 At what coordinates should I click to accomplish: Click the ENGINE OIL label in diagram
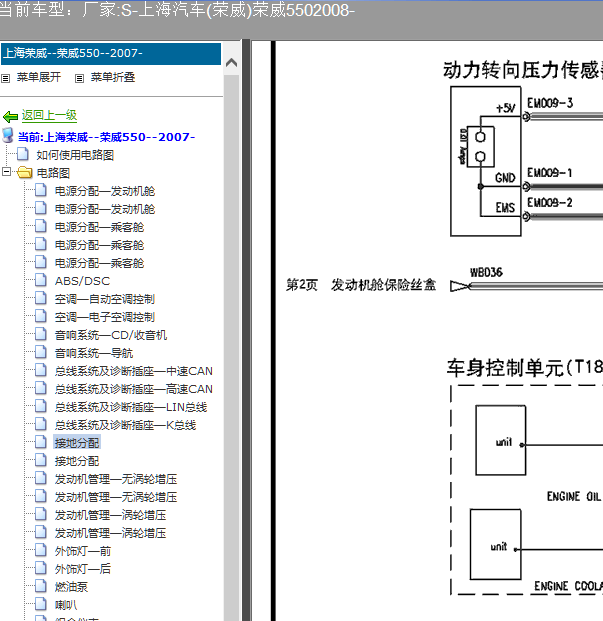pos(574,497)
